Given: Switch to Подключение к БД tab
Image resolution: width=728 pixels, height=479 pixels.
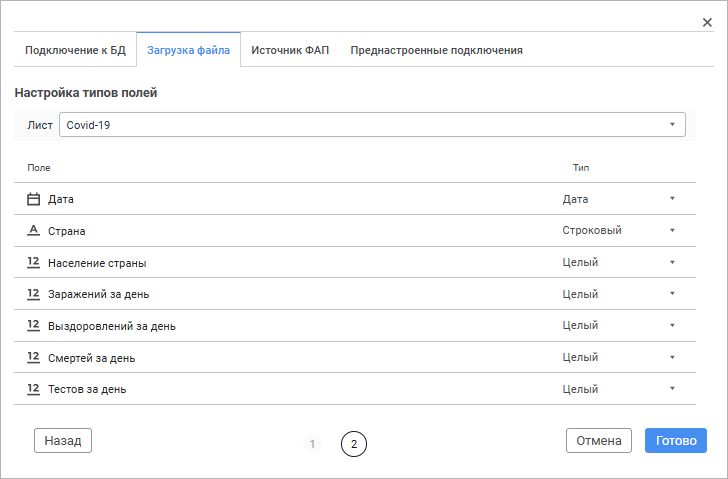Looking at the screenshot, I should click(75, 50).
